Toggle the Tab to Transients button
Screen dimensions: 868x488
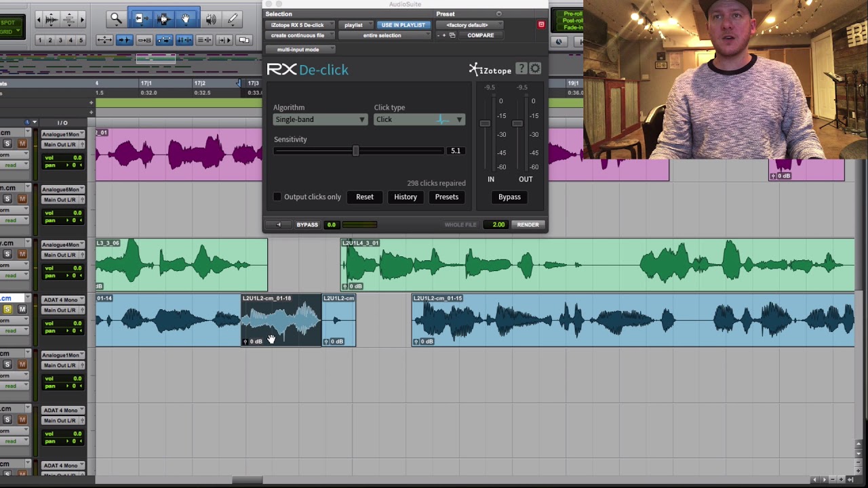coord(124,41)
